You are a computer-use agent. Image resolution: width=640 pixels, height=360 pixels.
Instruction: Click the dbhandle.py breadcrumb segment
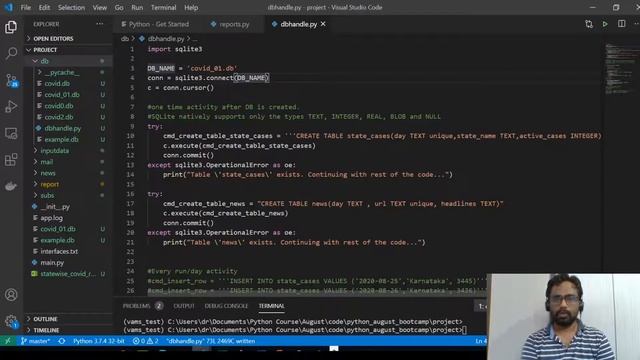166,38
